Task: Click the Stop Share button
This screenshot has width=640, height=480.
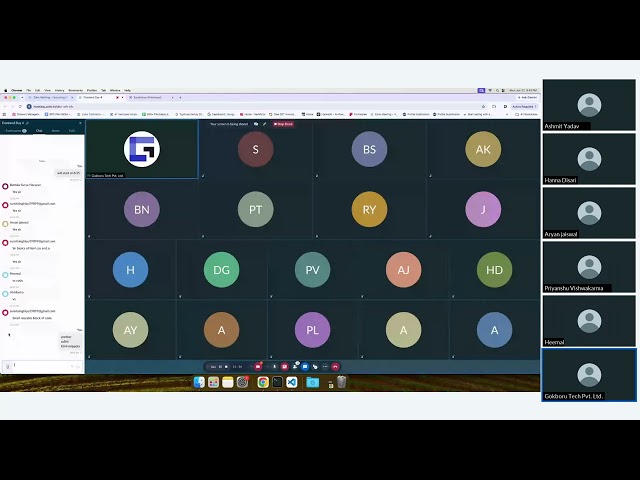Action: 283,124
